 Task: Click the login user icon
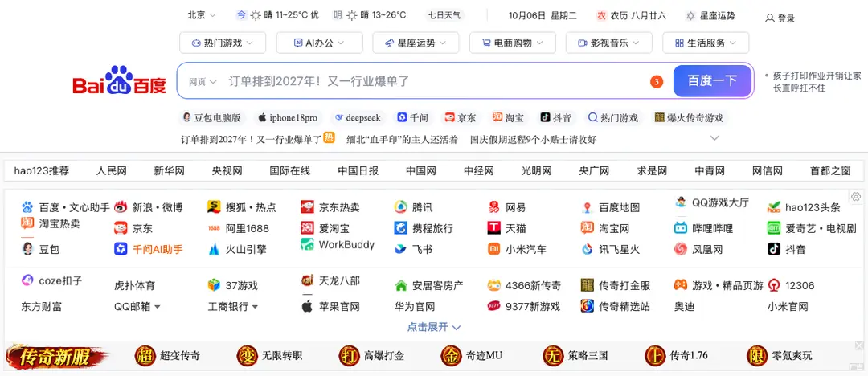[x=769, y=18]
